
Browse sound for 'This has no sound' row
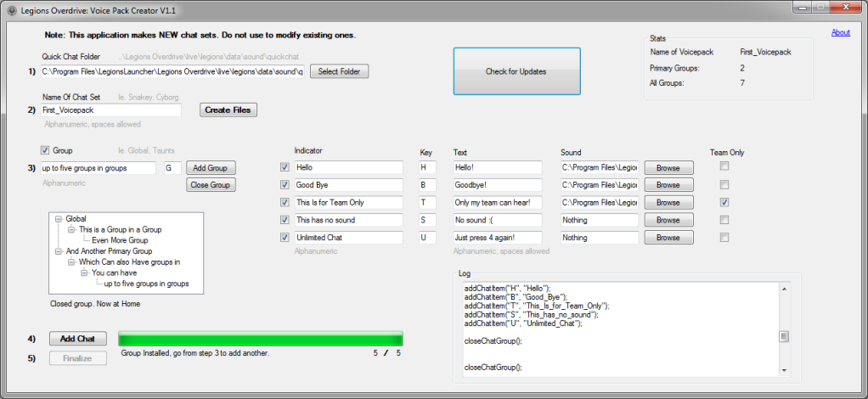668,220
